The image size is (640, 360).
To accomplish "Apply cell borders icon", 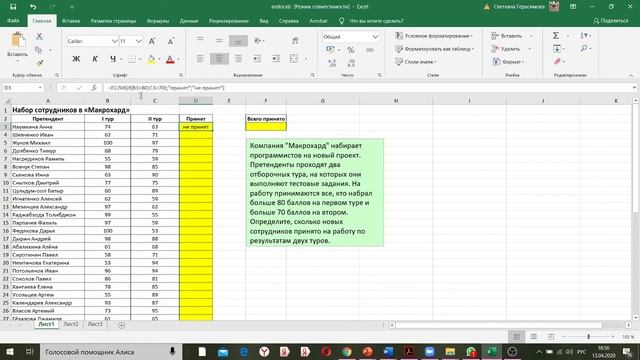I will tap(132, 59).
